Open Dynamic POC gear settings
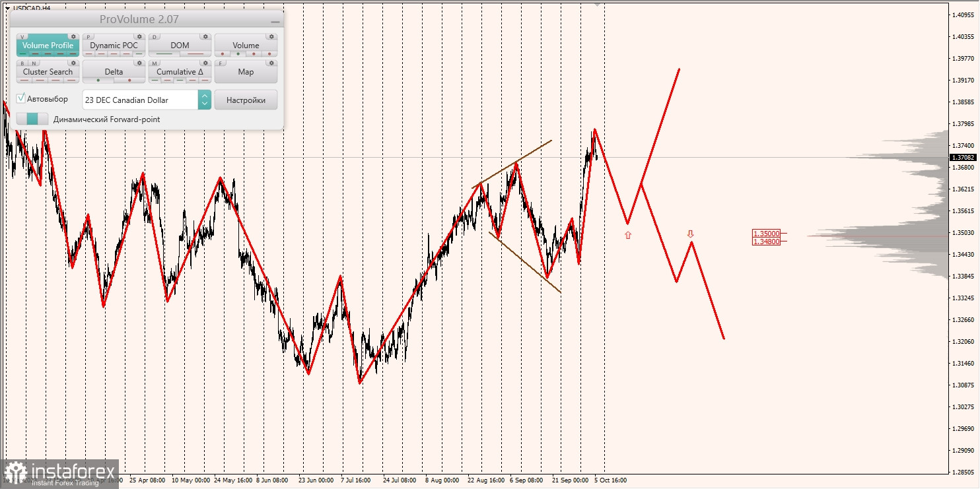 (x=139, y=36)
